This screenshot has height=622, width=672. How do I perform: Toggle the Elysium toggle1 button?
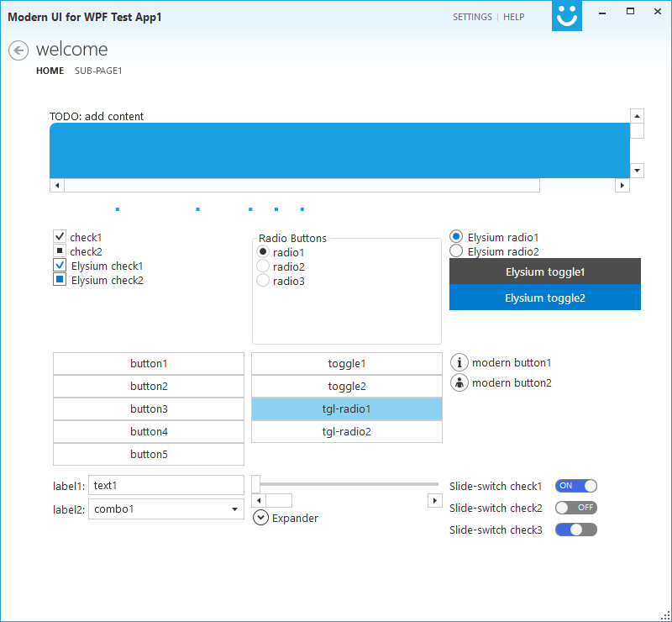click(544, 271)
